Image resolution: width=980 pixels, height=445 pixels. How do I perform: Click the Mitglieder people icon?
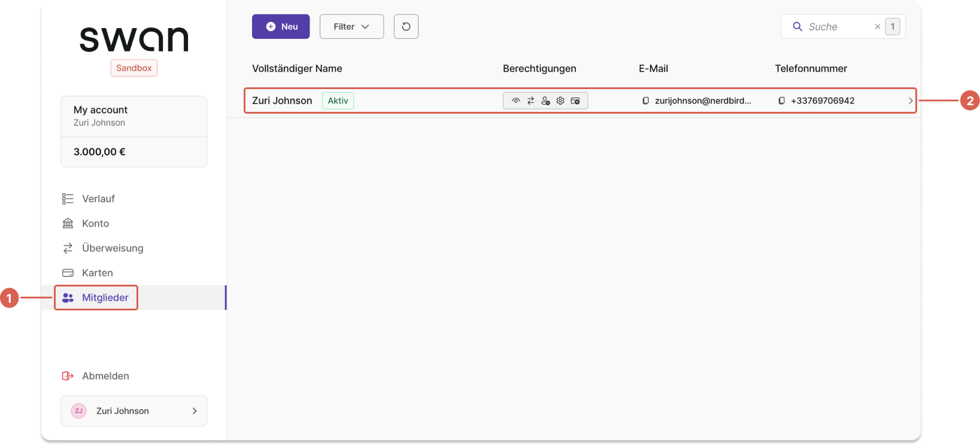coord(68,297)
